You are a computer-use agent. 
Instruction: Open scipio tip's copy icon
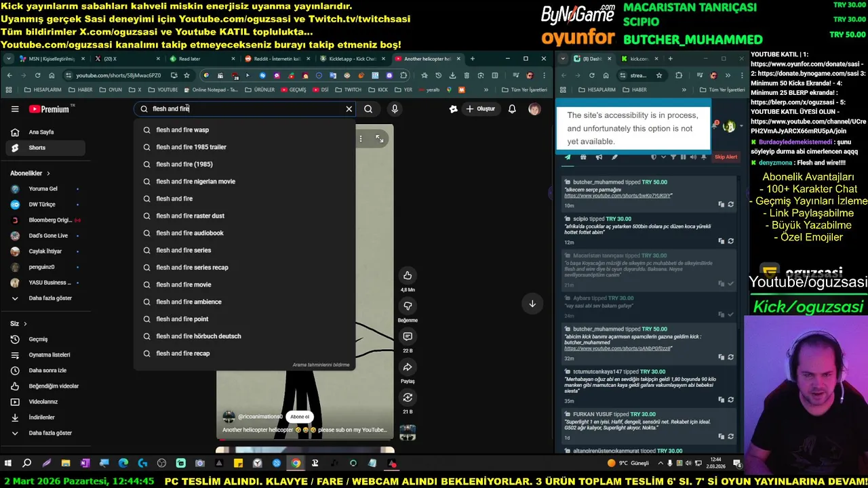pos(722,241)
